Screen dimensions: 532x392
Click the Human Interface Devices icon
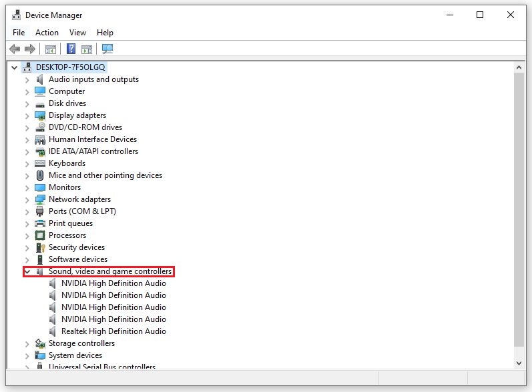coord(40,139)
